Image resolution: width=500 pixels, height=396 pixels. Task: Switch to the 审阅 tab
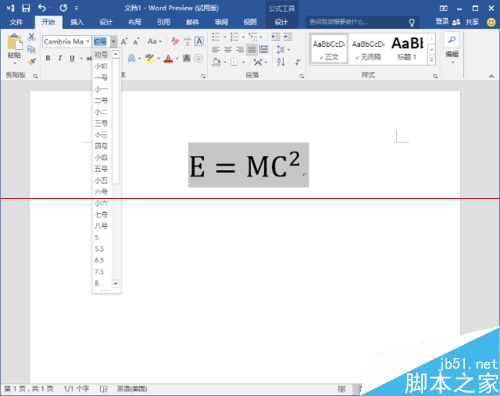coord(221,22)
